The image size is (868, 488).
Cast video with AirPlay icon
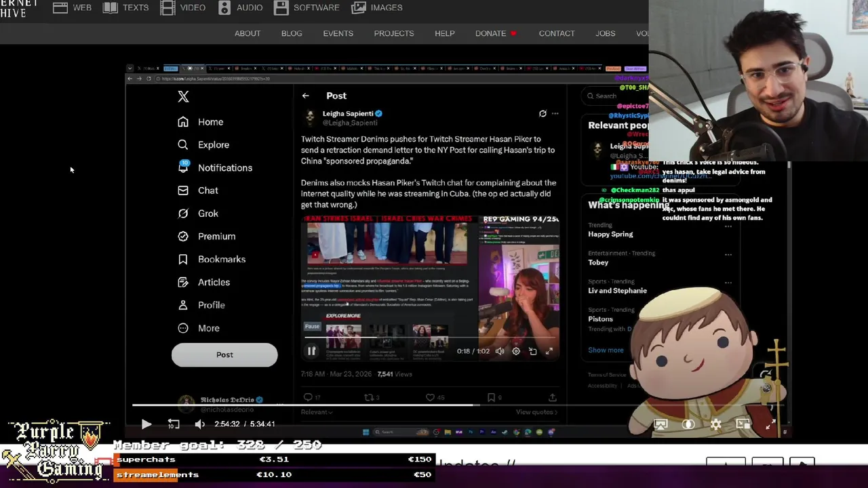[x=660, y=424]
